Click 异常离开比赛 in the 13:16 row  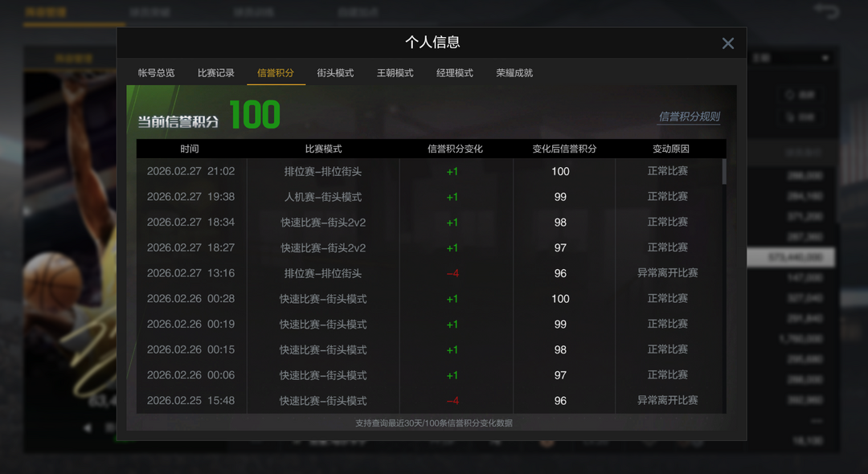668,272
